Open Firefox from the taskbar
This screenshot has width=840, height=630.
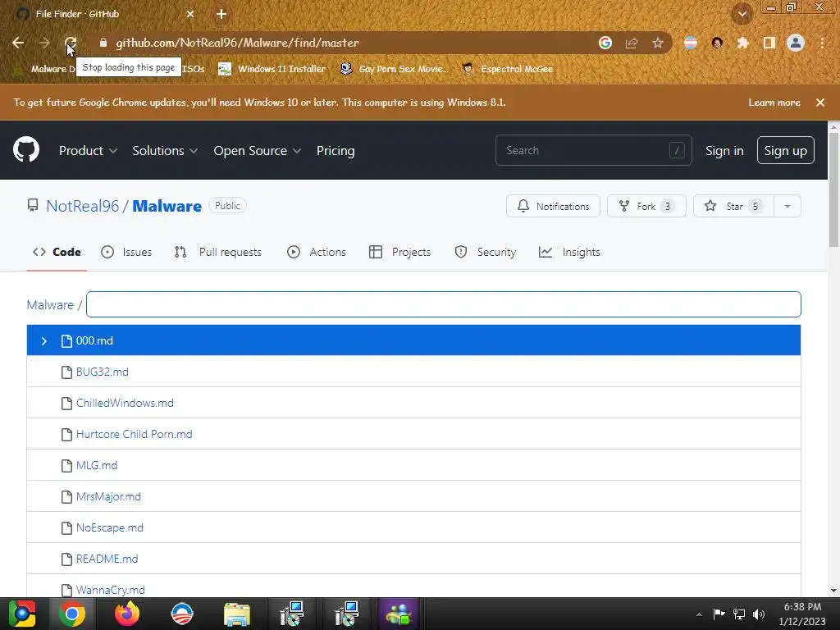[127, 614]
